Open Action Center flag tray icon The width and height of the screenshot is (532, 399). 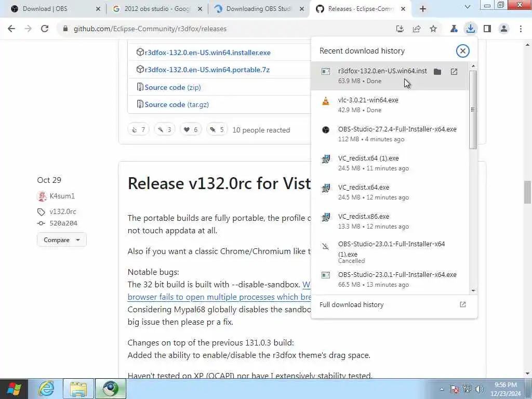tap(455, 389)
